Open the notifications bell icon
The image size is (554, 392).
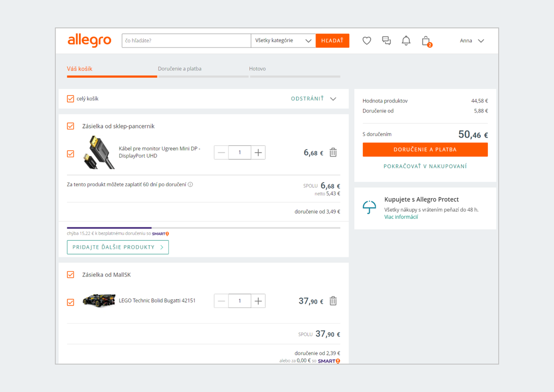coord(406,41)
